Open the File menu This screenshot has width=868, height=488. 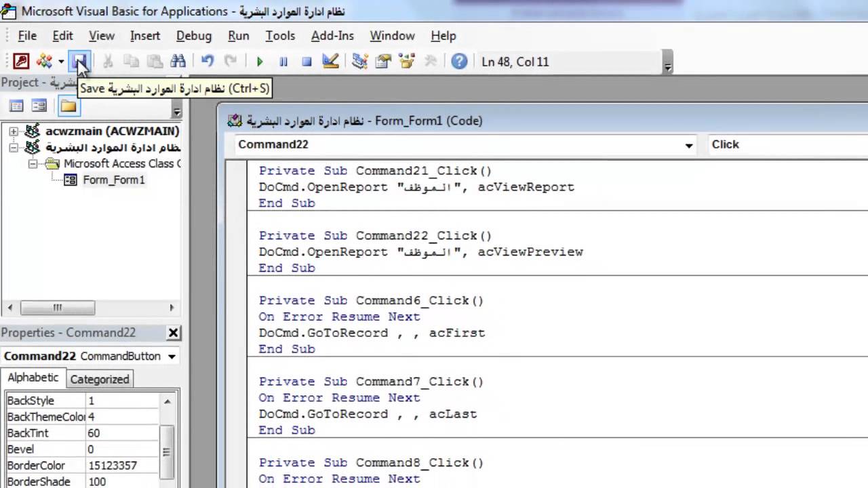(x=27, y=36)
